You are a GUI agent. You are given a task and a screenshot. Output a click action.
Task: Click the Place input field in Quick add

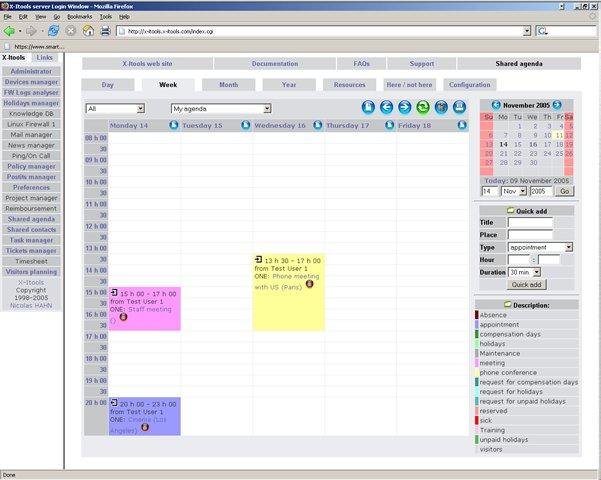[x=530, y=235]
